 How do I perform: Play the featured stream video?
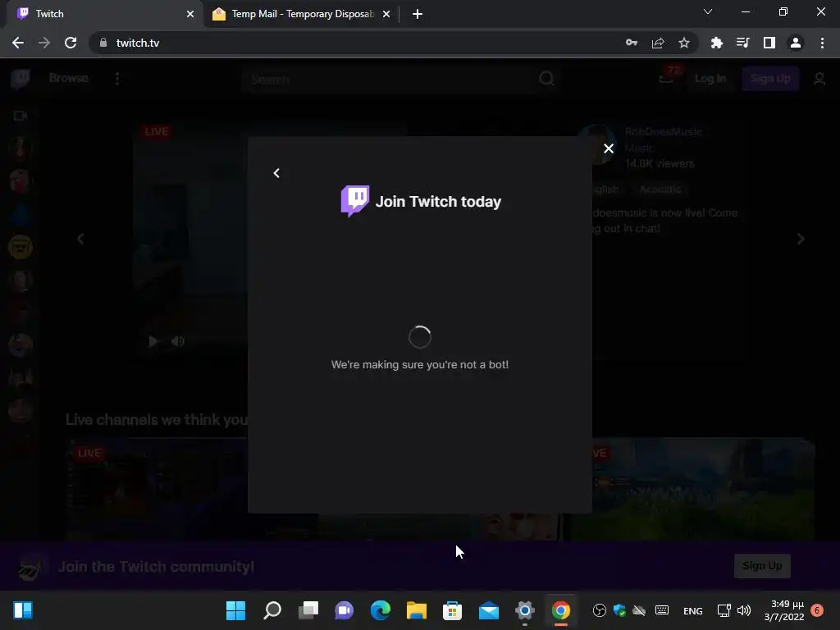pyautogui.click(x=153, y=341)
